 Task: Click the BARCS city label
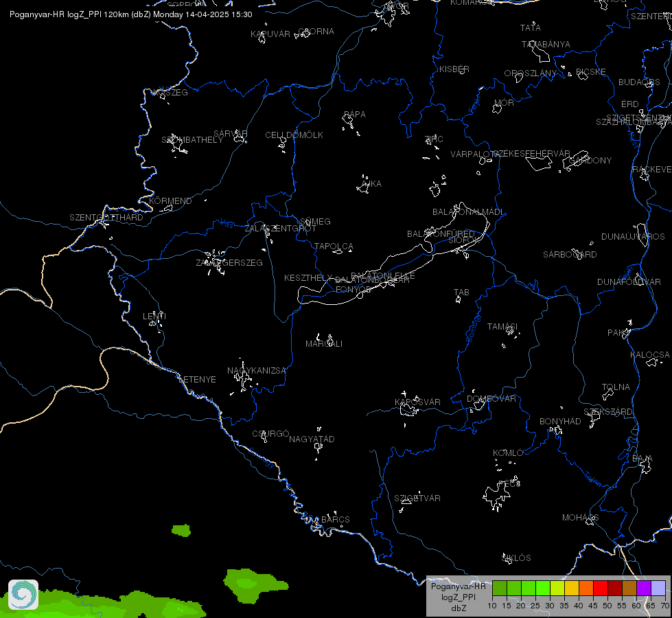coord(335,519)
